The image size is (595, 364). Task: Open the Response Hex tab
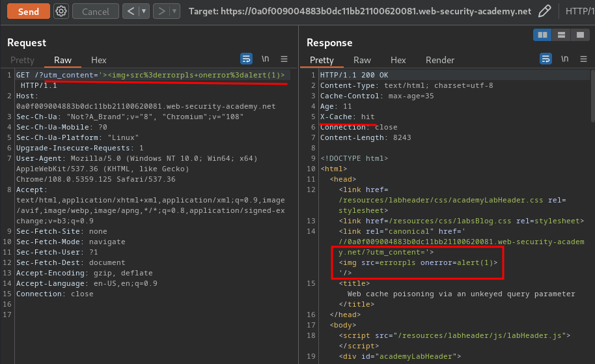[x=398, y=60]
